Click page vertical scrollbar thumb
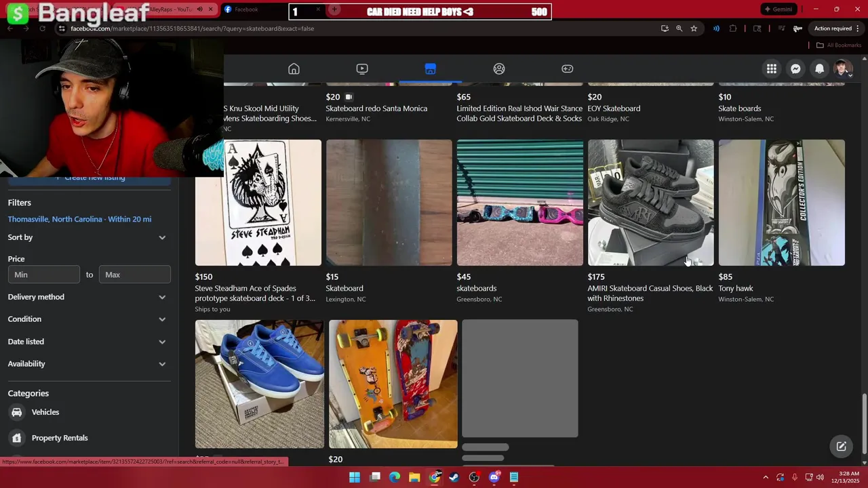The image size is (868, 488). (x=864, y=424)
